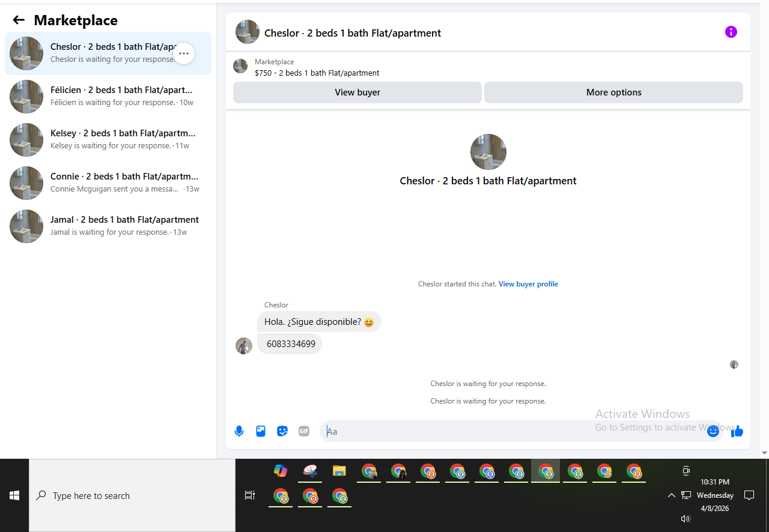This screenshot has height=532, width=769.
Task: Click the seen-receipt avatar
Action: [x=734, y=364]
